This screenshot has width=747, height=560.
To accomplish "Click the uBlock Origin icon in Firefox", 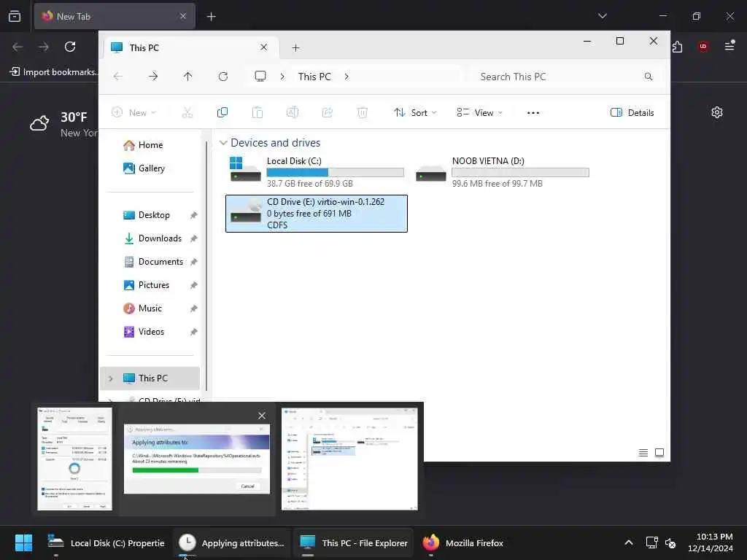I will [x=703, y=47].
